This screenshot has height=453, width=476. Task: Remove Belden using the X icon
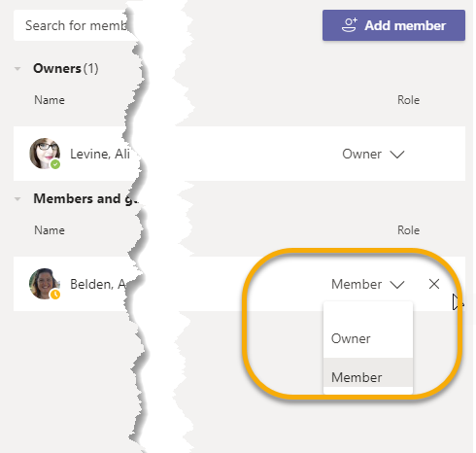click(434, 284)
